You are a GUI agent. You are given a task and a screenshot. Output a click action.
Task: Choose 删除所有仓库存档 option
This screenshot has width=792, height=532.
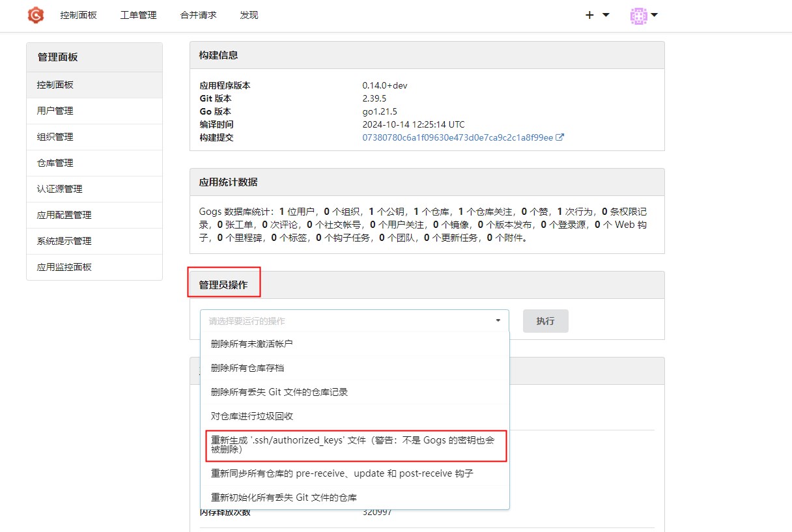coord(354,368)
